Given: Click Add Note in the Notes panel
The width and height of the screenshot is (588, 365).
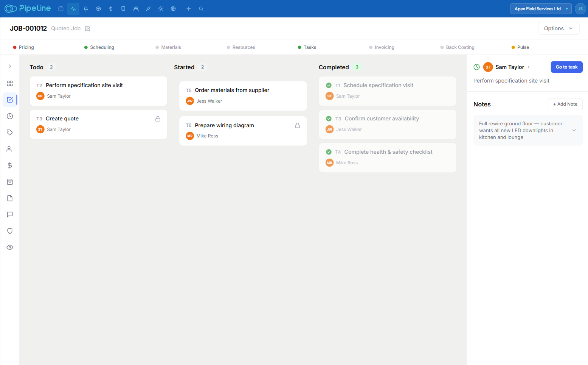Looking at the screenshot, I should (x=565, y=104).
